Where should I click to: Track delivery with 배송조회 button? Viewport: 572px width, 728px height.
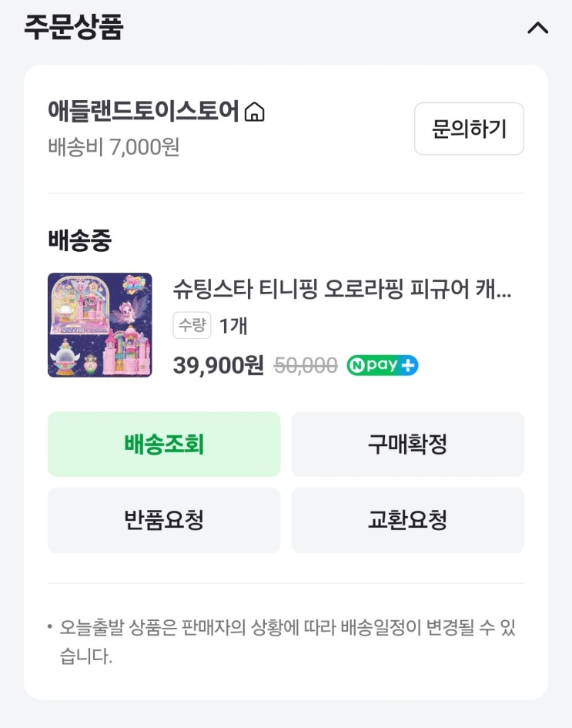point(164,445)
